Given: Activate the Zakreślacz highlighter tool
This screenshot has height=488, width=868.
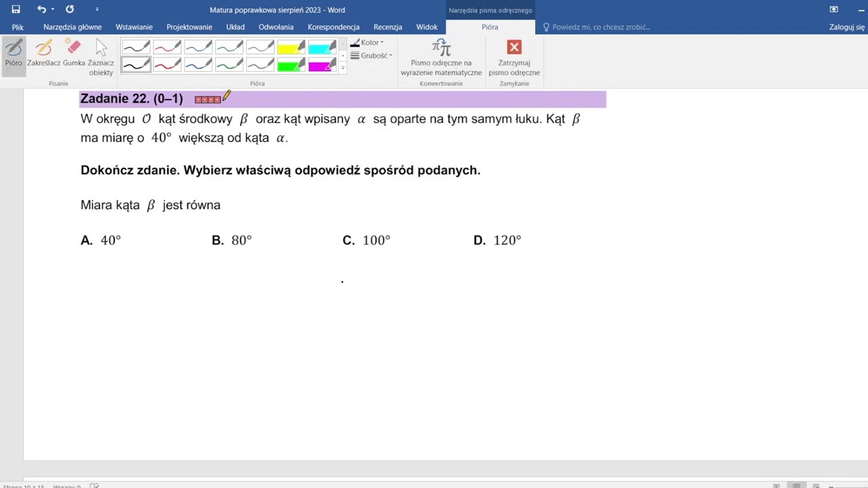Looking at the screenshot, I should (43, 54).
